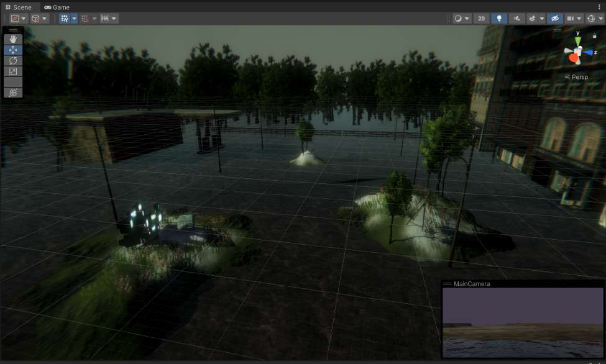Open grid visibility settings dropdown arrow

tap(74, 19)
